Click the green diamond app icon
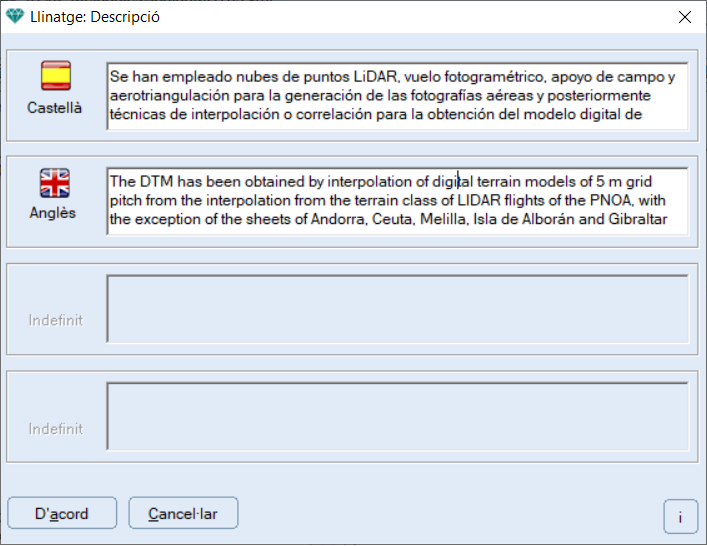This screenshot has height=546, width=707. (15, 17)
